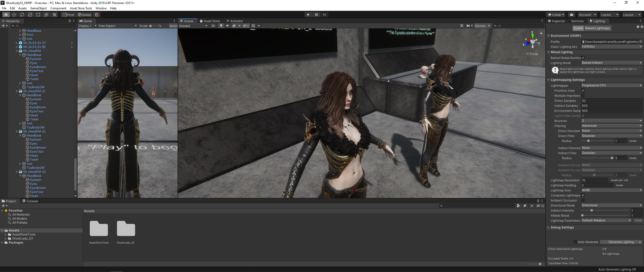Select the Move tool

tap(14, 15)
